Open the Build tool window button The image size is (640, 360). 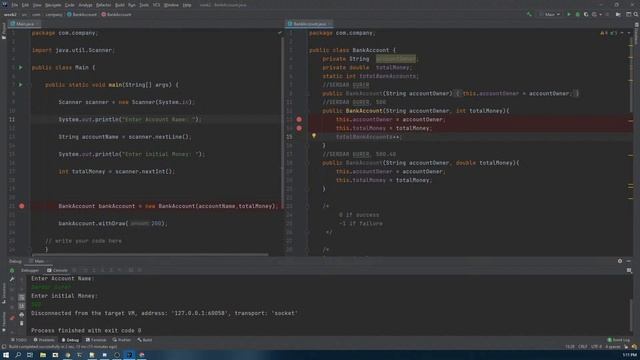[x=145, y=340]
